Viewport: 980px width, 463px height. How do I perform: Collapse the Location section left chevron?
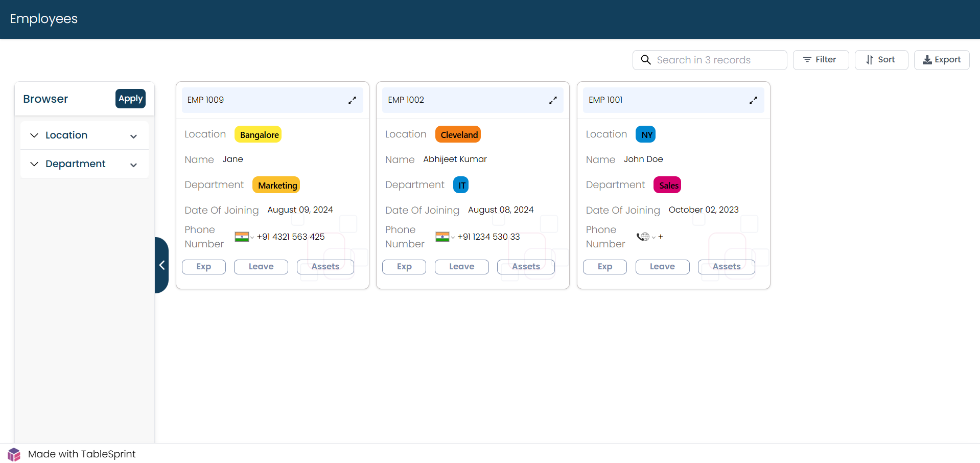point(34,135)
